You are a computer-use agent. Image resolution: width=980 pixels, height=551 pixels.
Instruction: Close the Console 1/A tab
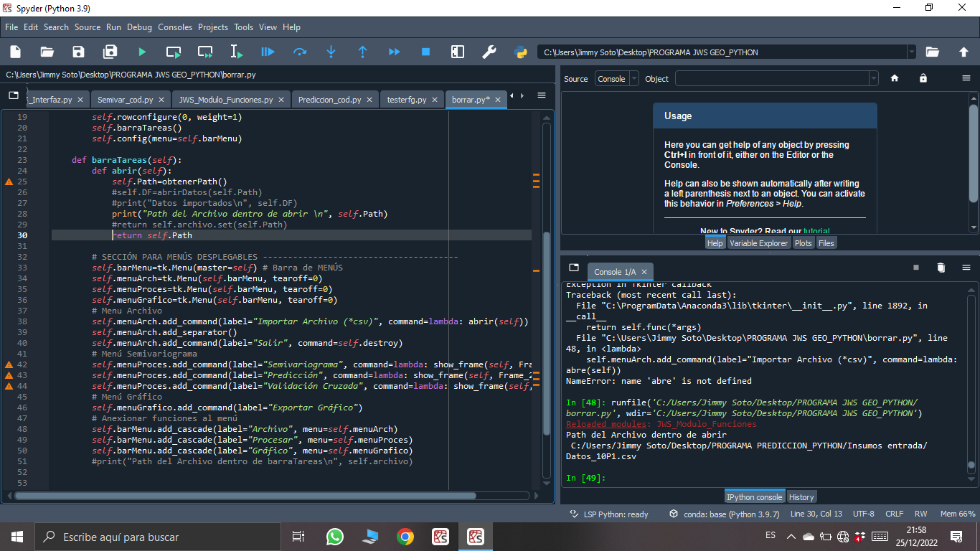[x=644, y=272]
